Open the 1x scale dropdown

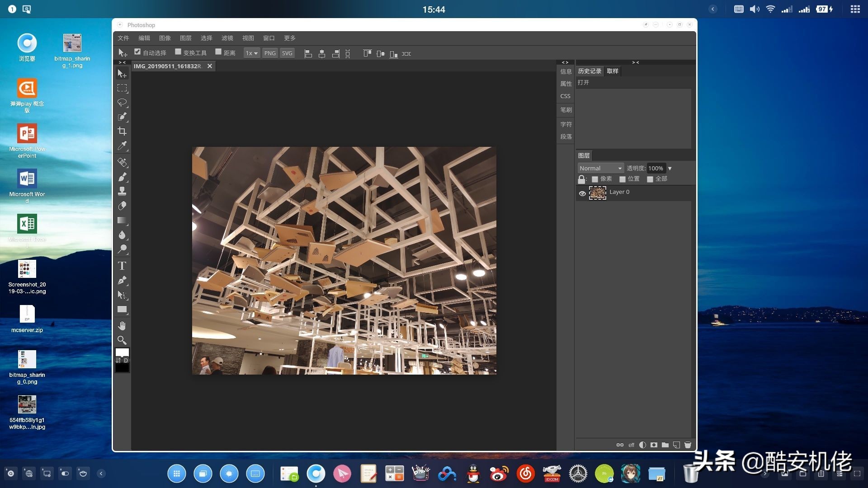251,53
